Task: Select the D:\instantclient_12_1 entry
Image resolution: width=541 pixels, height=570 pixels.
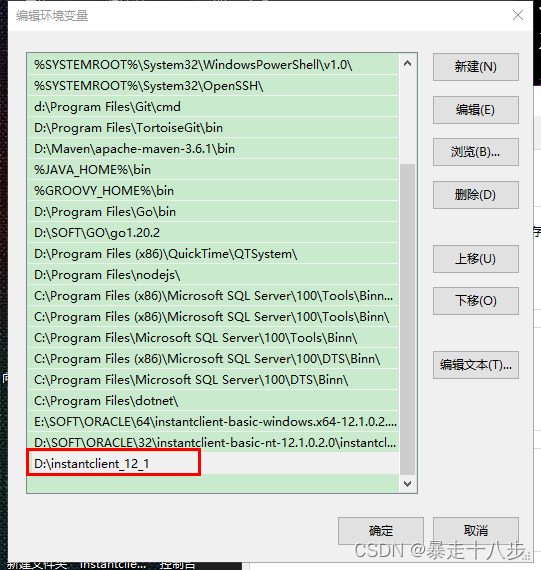Action: 213,463
